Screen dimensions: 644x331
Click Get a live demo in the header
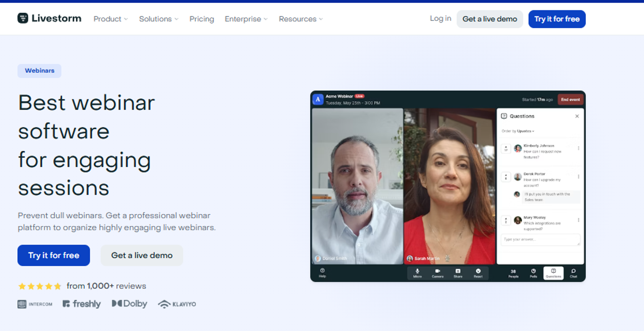pyautogui.click(x=490, y=19)
